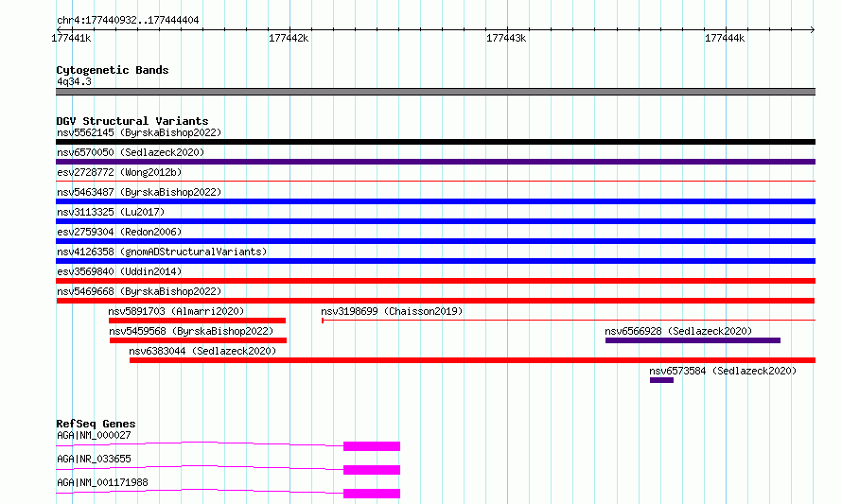Click the nsv5891703 (Almarri2020) label
The height and width of the screenshot is (504, 842).
pyautogui.click(x=176, y=311)
